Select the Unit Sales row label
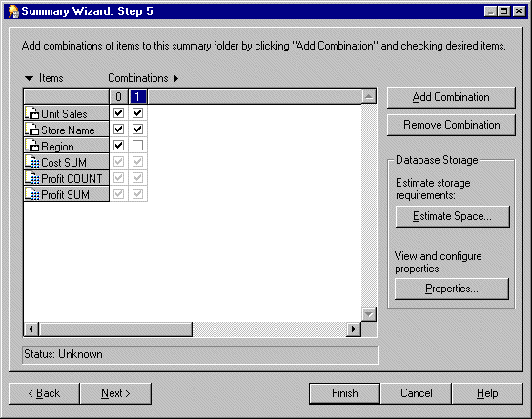Viewport: 532px width, 419px height. 67,113
